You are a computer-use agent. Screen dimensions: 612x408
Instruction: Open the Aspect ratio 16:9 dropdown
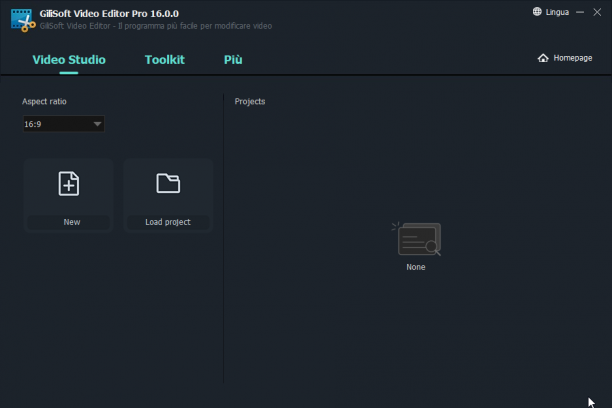tap(64, 124)
